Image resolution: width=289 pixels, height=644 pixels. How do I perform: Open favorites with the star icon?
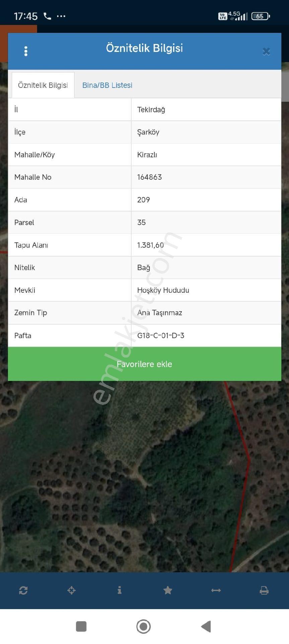point(168,590)
